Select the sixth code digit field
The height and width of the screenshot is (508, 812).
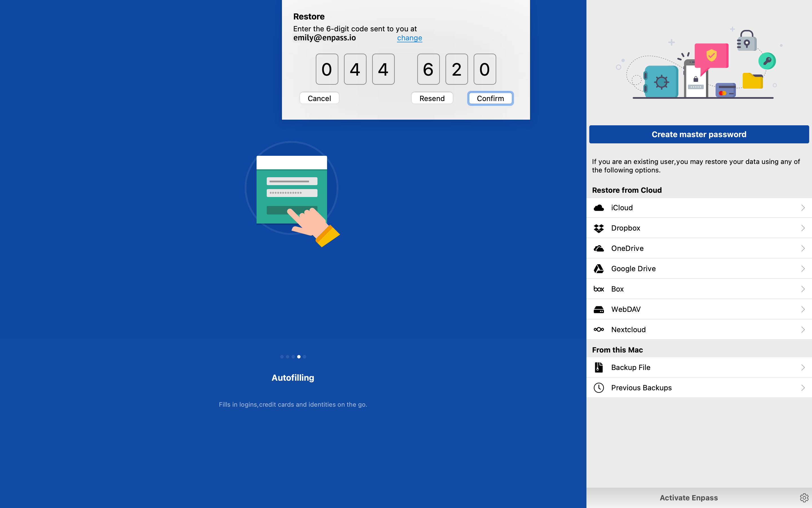pos(484,69)
